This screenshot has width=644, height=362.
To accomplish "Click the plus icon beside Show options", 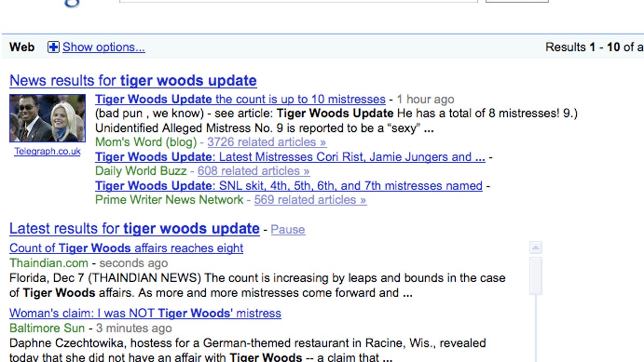I will click(x=53, y=47).
